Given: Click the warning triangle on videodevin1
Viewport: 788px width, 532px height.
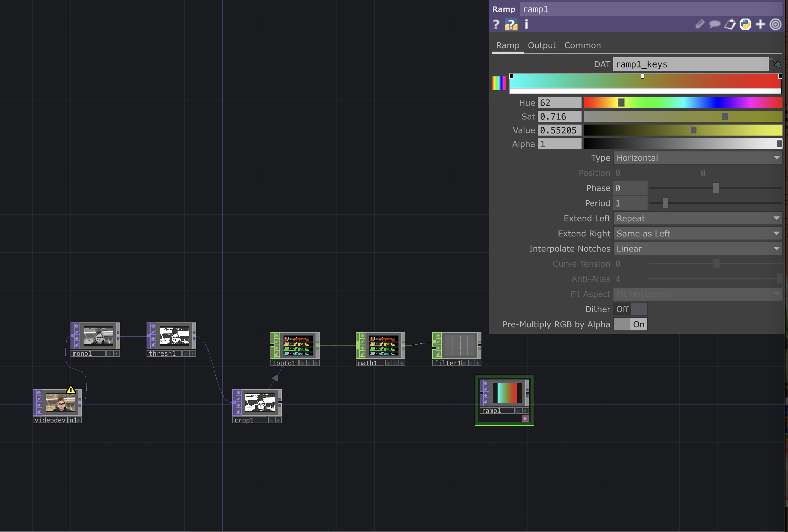Looking at the screenshot, I should point(71,389).
